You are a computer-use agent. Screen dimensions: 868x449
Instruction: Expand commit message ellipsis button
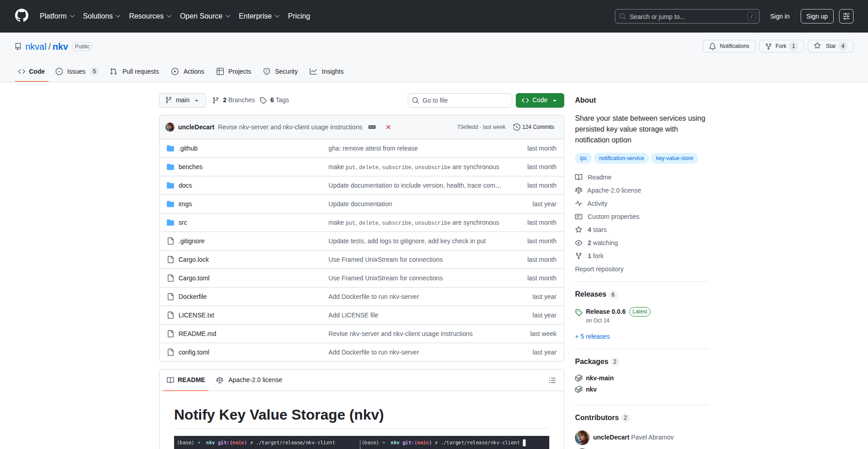[x=372, y=127]
